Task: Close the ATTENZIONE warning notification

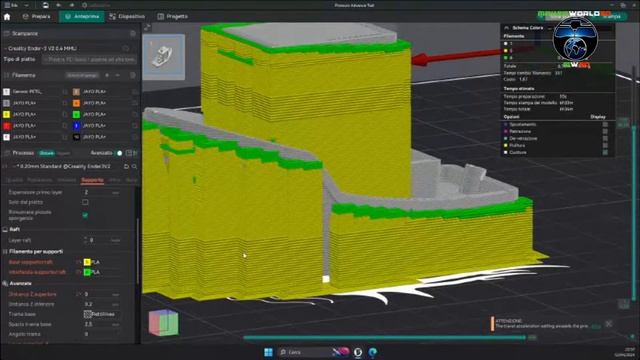Action: click(x=609, y=324)
